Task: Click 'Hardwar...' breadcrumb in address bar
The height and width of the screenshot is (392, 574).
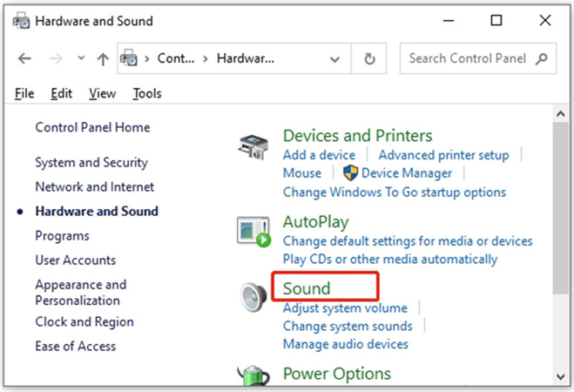Action: pyautogui.click(x=246, y=58)
